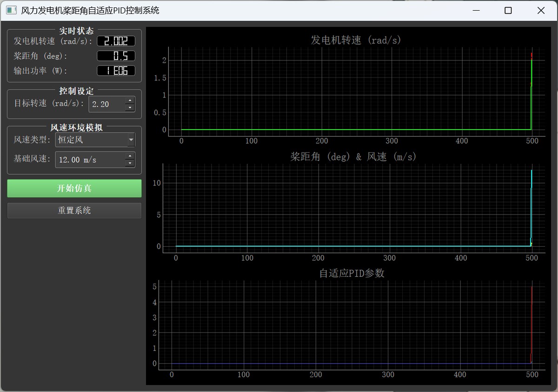Increase 目标转速 with the up arrow
The height and width of the screenshot is (392, 558).
tap(130, 100)
